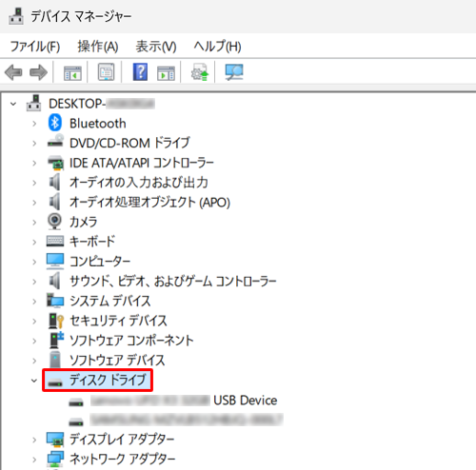Screen dimensions: 476x470
Task: Click Scan for hardware changes monitor icon
Action: pyautogui.click(x=234, y=72)
